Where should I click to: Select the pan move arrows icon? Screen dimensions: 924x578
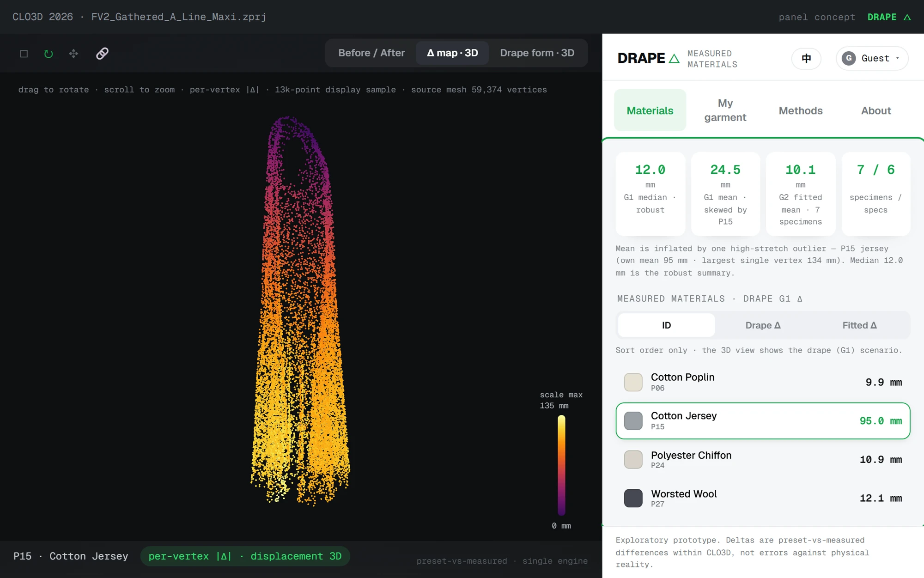point(73,54)
